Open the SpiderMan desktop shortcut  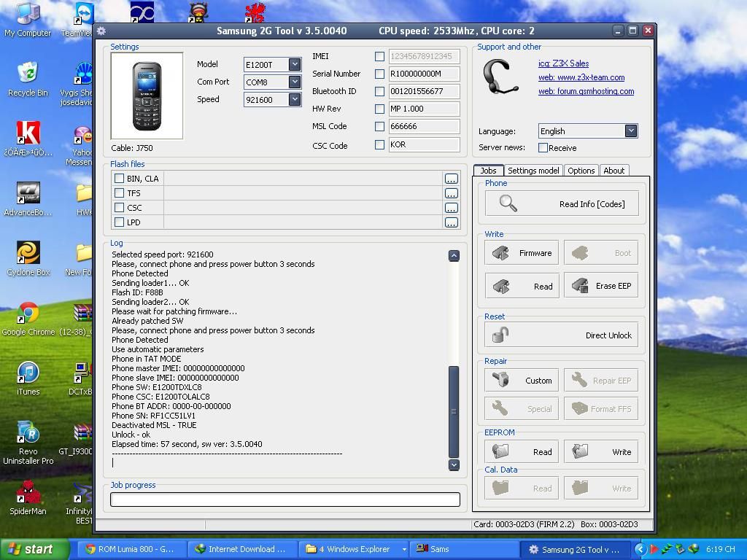(x=28, y=498)
